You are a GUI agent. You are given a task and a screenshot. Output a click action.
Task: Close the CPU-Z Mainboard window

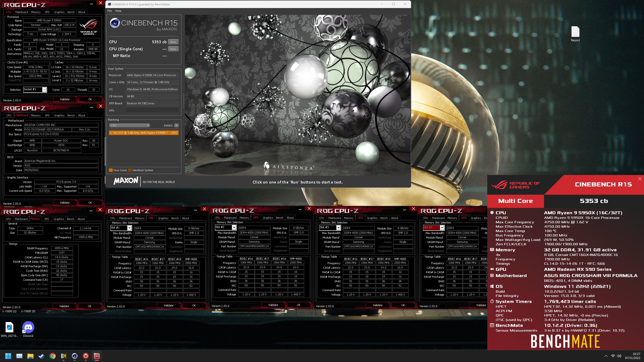point(100,106)
